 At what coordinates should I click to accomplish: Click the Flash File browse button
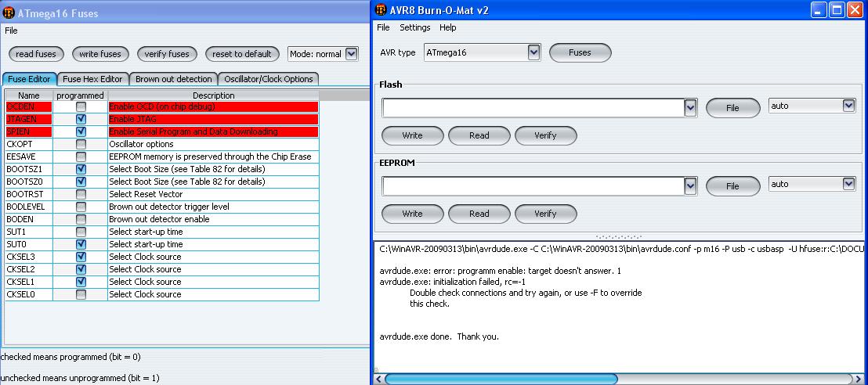pyautogui.click(x=733, y=108)
